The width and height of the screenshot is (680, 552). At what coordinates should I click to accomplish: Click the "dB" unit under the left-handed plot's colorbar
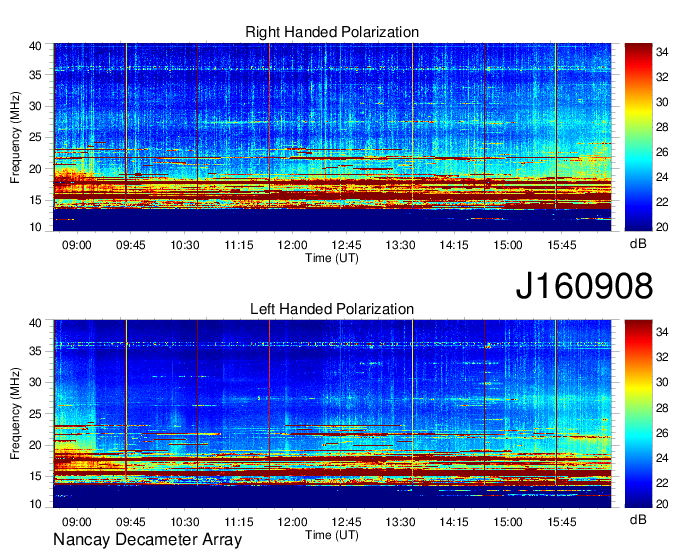pos(638,519)
